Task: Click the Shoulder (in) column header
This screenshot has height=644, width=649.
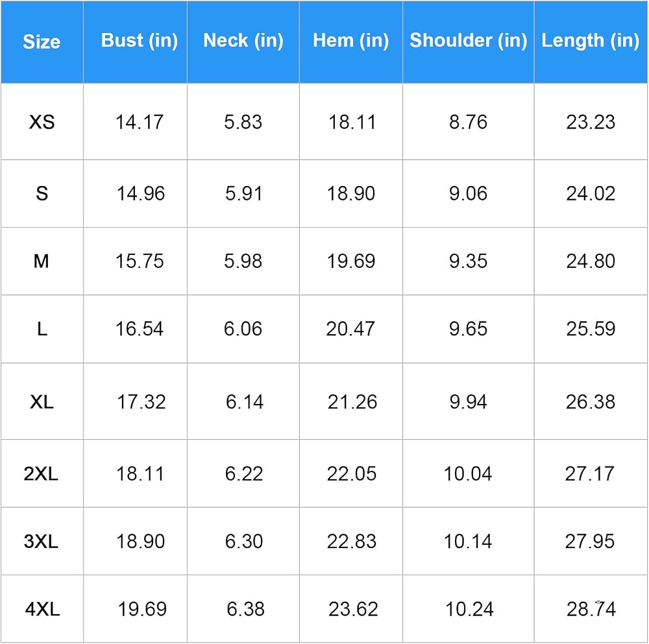Action: [469, 41]
